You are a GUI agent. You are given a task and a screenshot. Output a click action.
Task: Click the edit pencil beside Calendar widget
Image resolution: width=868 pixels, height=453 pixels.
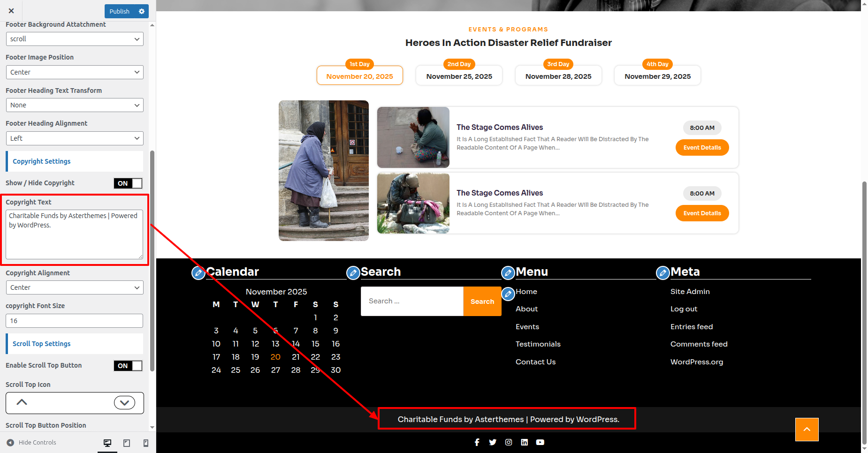tap(198, 272)
